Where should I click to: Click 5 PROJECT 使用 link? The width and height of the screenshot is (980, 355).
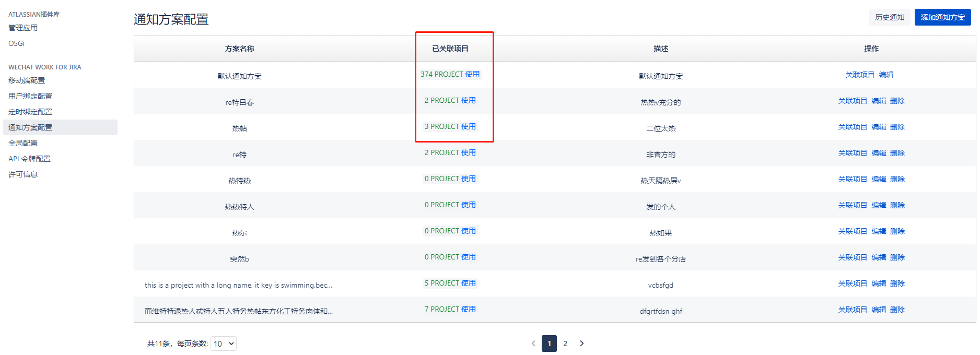(x=450, y=283)
